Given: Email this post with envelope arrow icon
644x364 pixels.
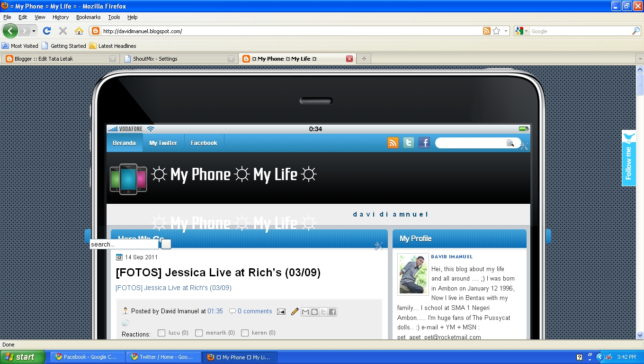Looking at the screenshot, I should click(x=281, y=311).
